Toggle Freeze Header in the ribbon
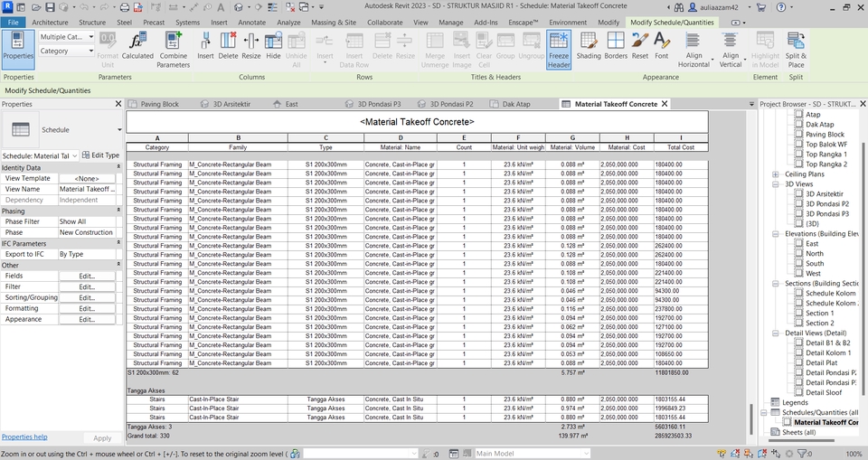This screenshot has height=460, width=868. 559,50
